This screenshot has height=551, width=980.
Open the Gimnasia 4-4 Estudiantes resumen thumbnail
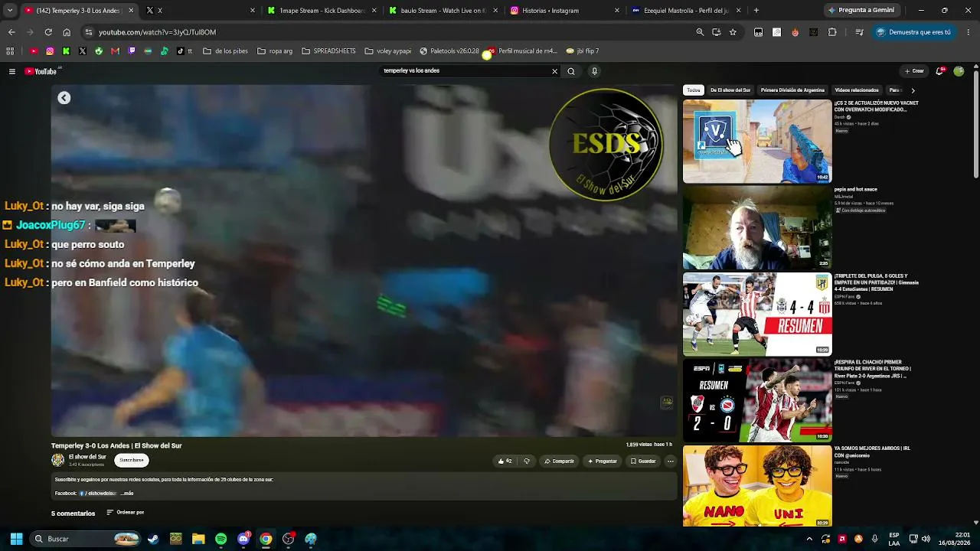(757, 314)
